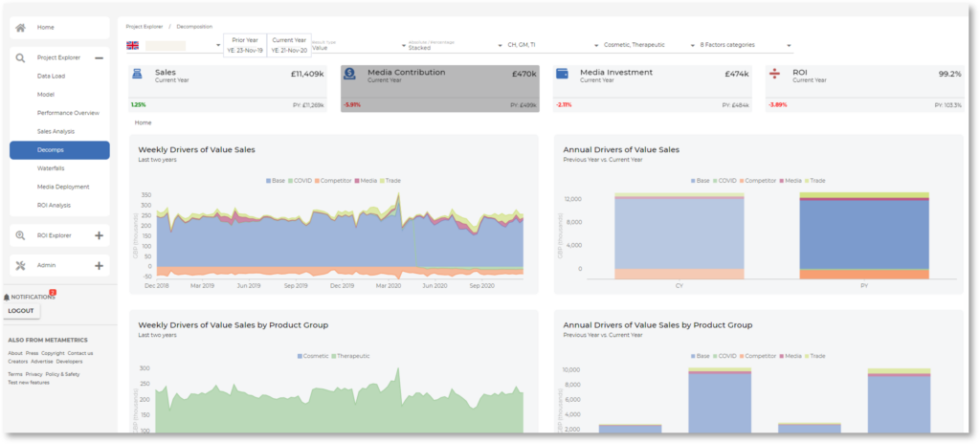This screenshot has height=444, width=980.
Task: Click the Media Contribution dollar icon
Action: (350, 75)
